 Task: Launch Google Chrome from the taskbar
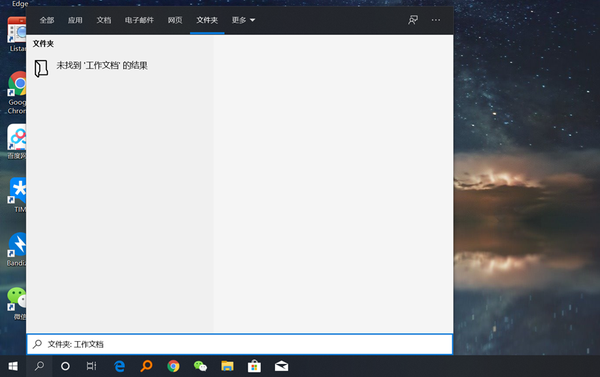click(x=173, y=366)
